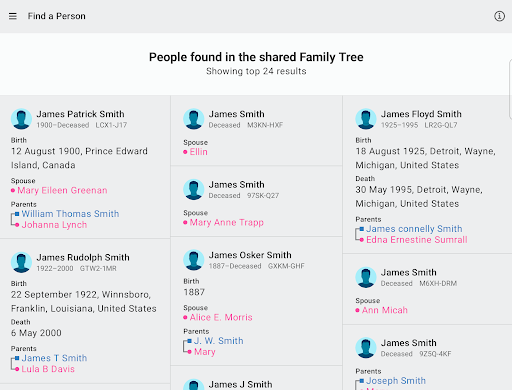Viewport: 512px width, 390px height.
Task: Open spouse Ellin
Action: point(199,152)
